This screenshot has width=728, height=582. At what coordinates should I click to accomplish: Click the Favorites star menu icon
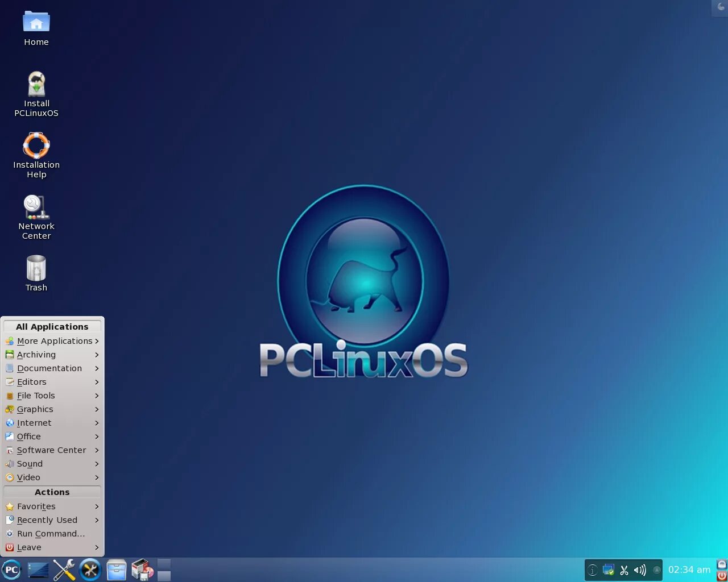point(10,506)
